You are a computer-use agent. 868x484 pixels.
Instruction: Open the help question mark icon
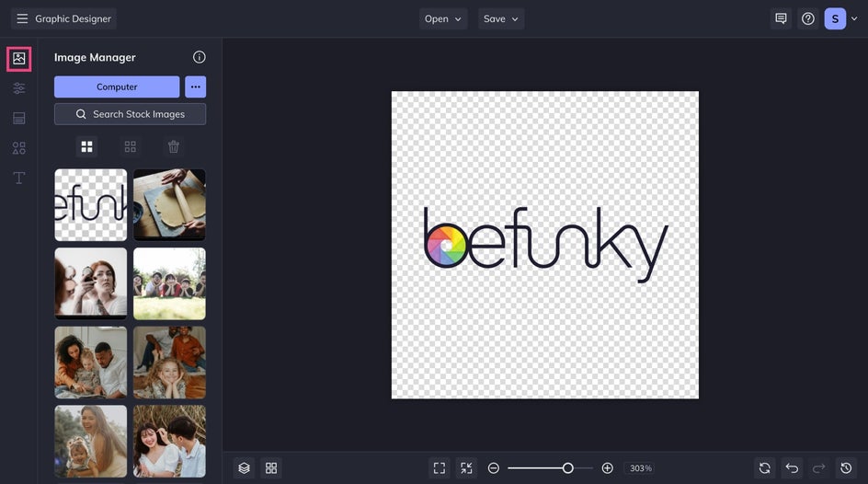[808, 18]
